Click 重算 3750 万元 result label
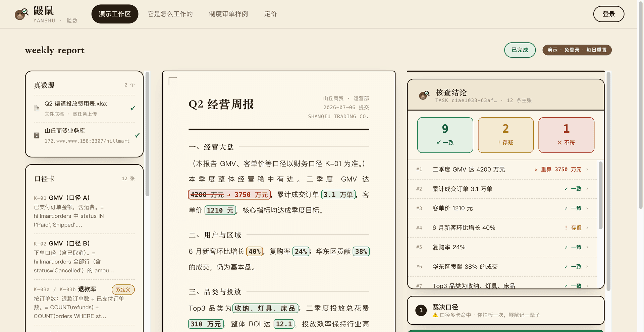The image size is (644, 332). tap(561, 170)
